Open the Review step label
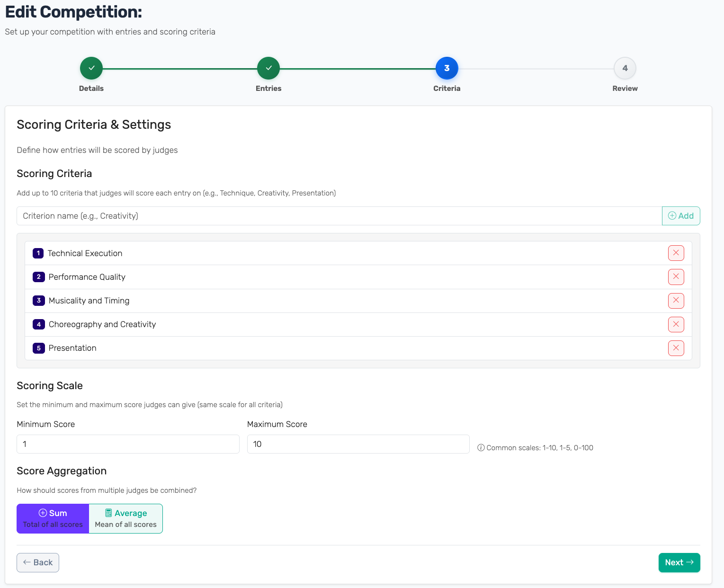 (625, 89)
